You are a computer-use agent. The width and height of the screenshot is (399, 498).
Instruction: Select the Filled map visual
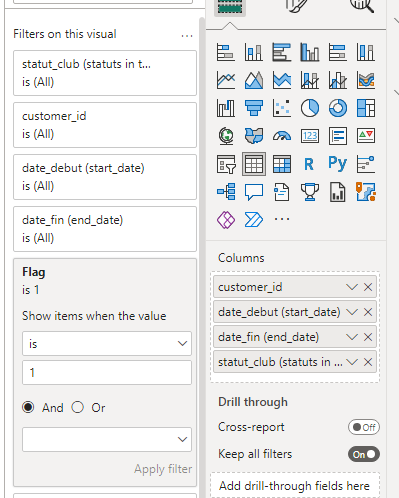[254, 136]
